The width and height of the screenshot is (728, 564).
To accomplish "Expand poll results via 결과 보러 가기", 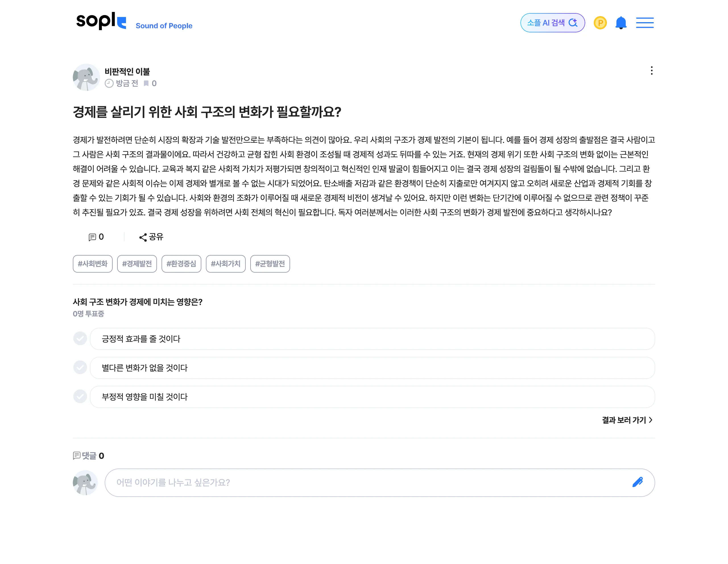I will (x=623, y=420).
